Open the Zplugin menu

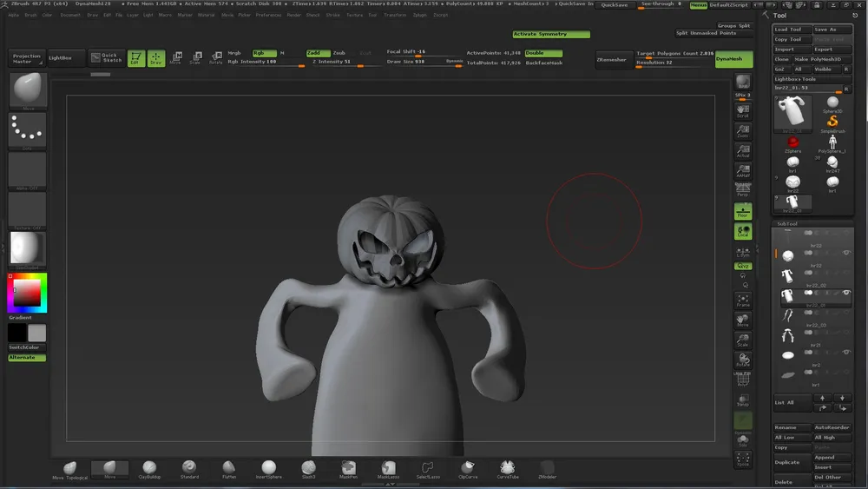[x=418, y=15]
